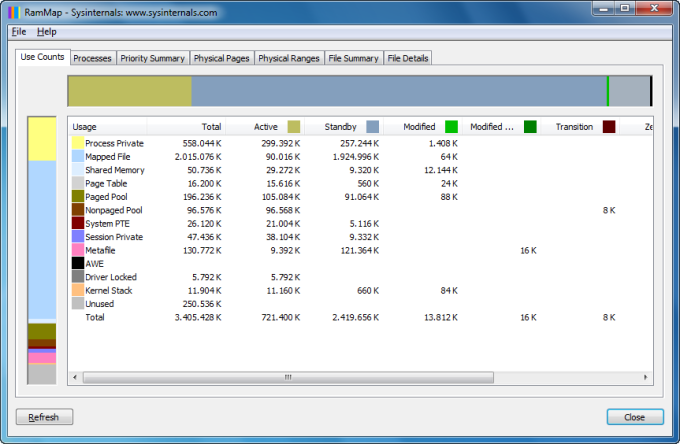The width and height of the screenshot is (680, 444).
Task: Select the Page Table row label
Action: [106, 183]
